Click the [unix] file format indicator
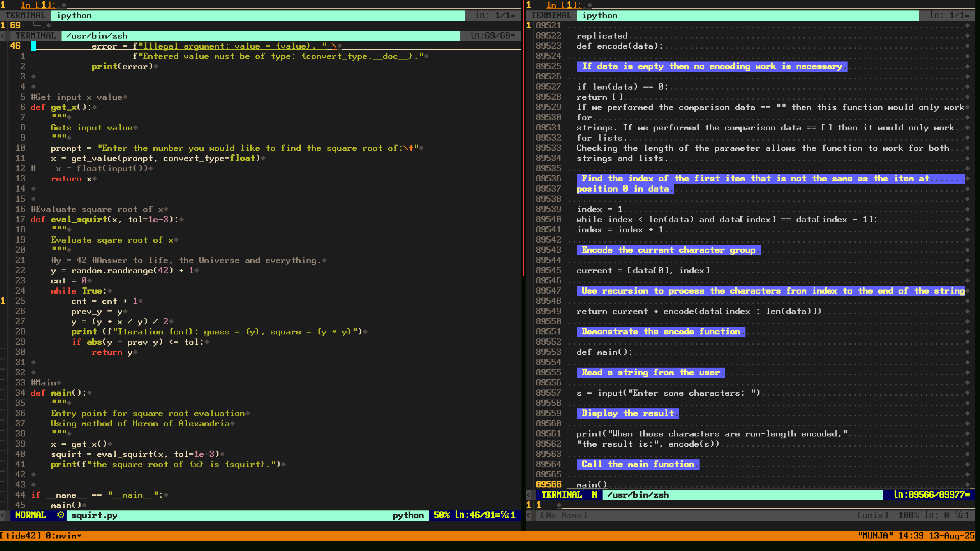Screen dimensions: 980x551 pyautogui.click(x=872, y=515)
